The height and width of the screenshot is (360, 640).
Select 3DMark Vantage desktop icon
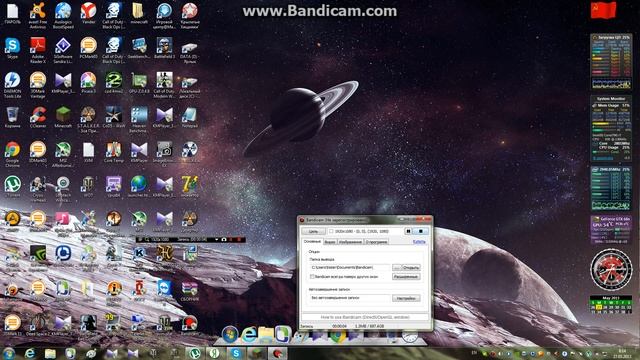tap(38, 85)
